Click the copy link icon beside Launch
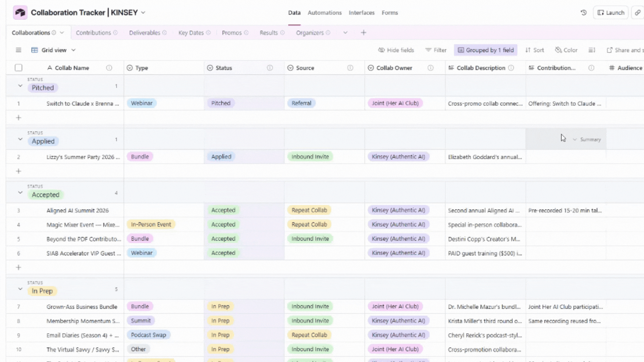 coord(638,12)
